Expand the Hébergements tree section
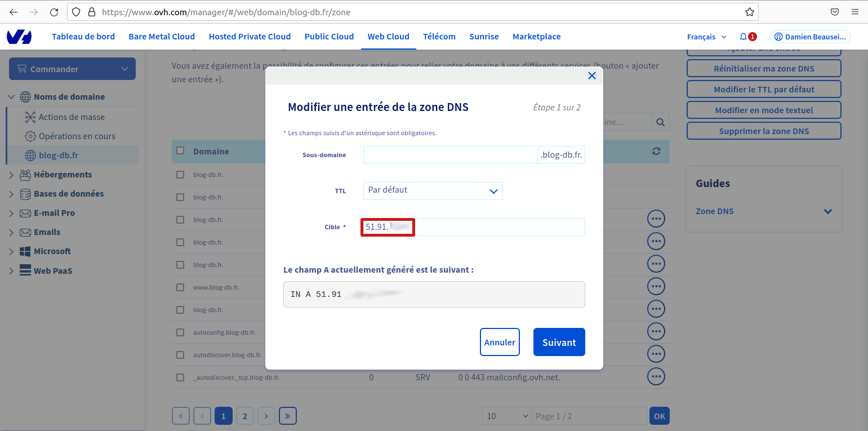This screenshot has height=431, width=868. pos(11,175)
